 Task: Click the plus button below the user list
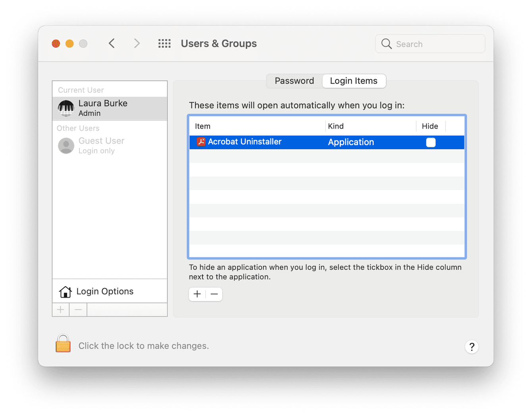60,309
